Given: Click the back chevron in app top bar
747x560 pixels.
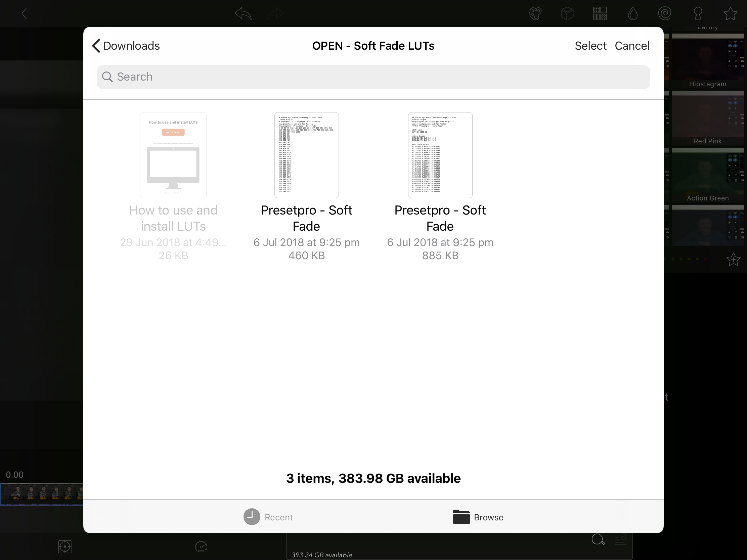Looking at the screenshot, I should point(24,13).
